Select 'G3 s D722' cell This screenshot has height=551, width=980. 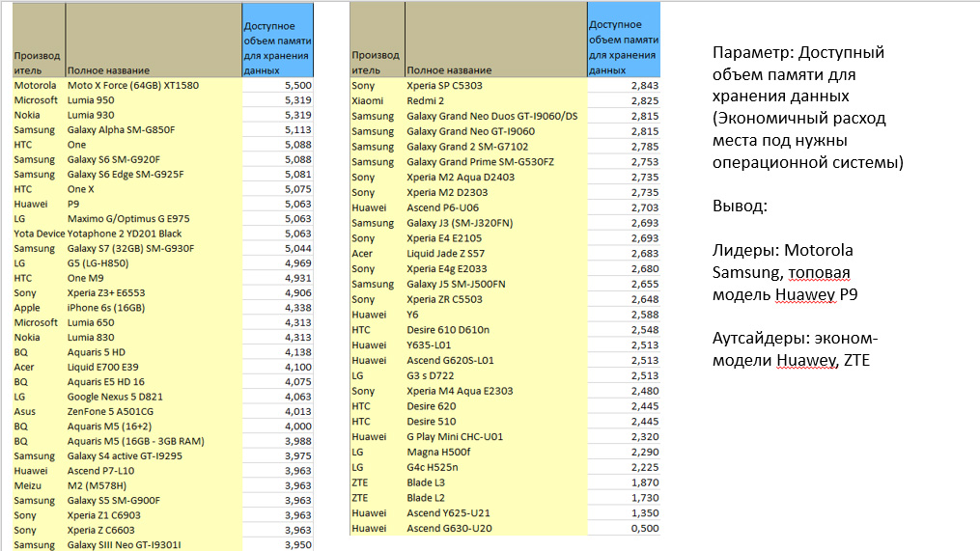[496, 375]
